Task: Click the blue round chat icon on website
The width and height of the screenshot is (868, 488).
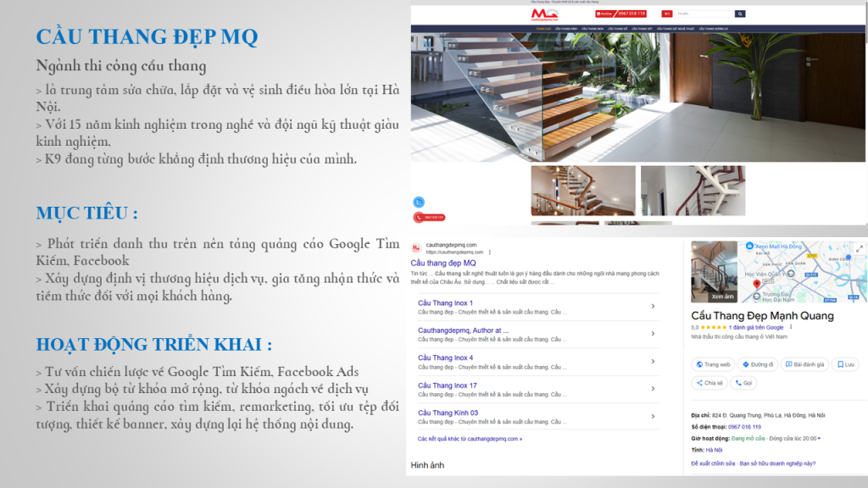Action: [x=419, y=202]
